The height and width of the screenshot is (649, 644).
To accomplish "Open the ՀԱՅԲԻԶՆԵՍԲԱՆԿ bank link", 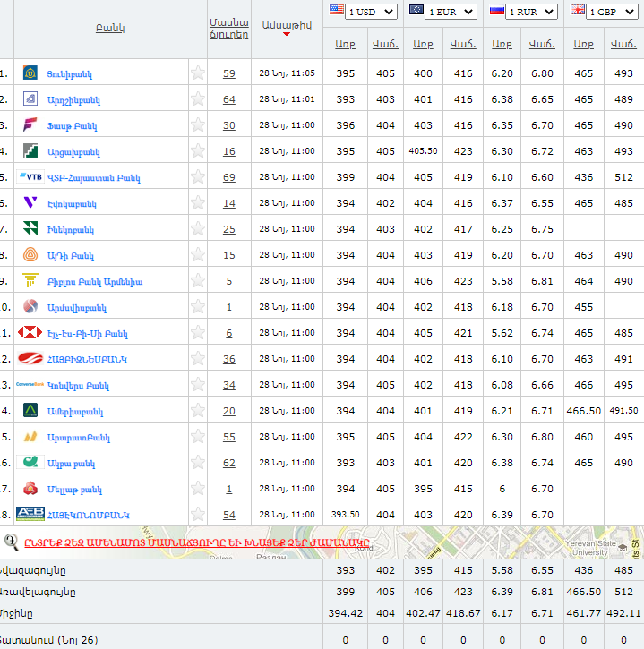I will click(87, 359).
